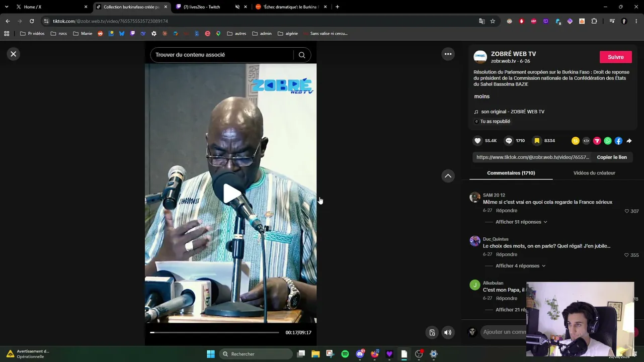This screenshot has width=644, height=362.
Task: Bookmark this page with the star icon
Action: (x=493, y=21)
